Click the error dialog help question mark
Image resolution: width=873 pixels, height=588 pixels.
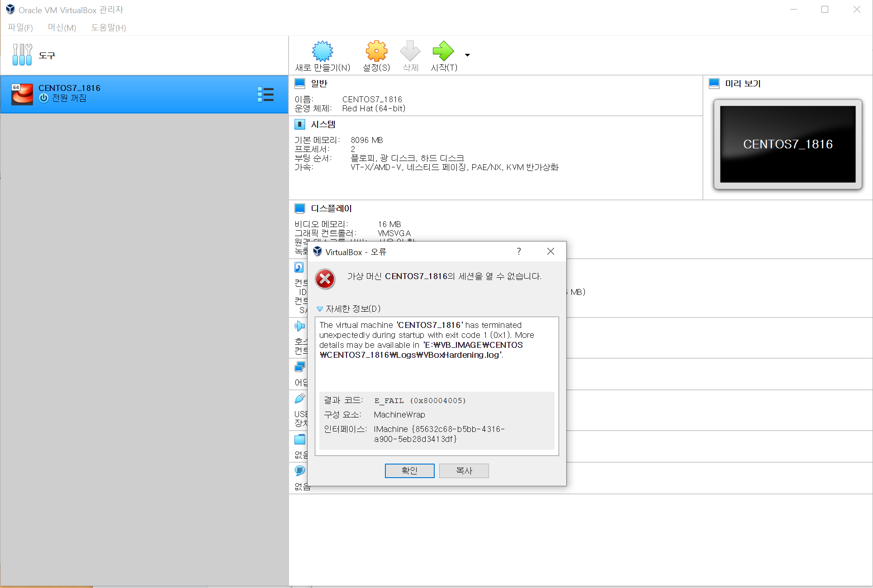[x=519, y=251]
